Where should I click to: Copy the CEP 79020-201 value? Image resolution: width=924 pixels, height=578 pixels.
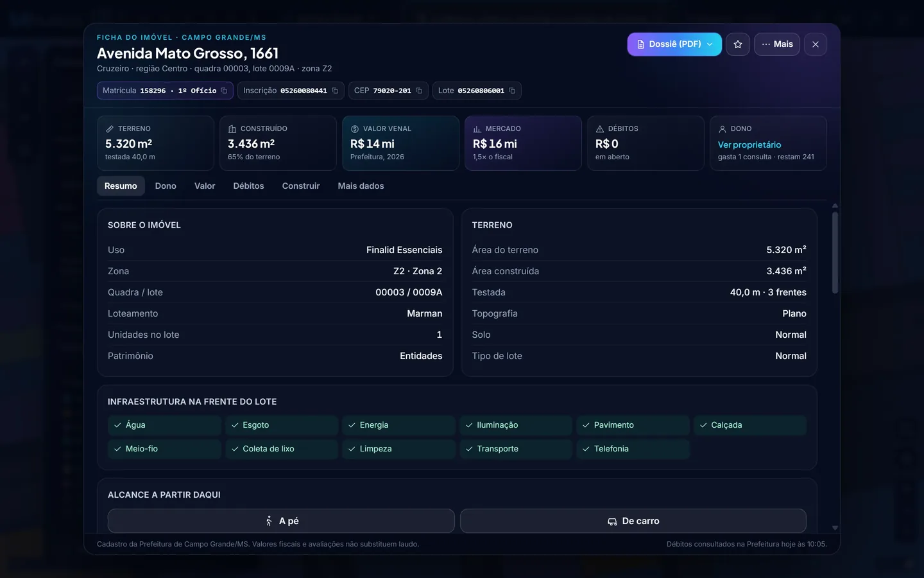(419, 91)
